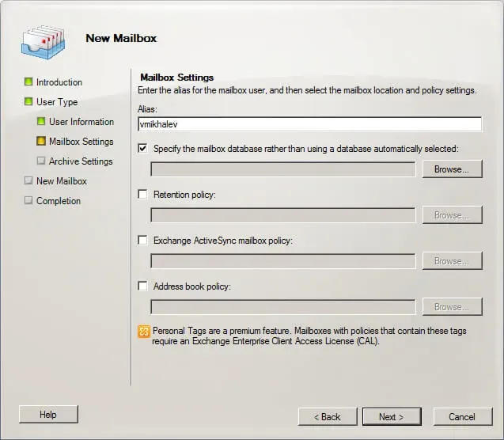Click the Address book policy text field
Viewport: 504px width, 440px height.
coord(283,307)
